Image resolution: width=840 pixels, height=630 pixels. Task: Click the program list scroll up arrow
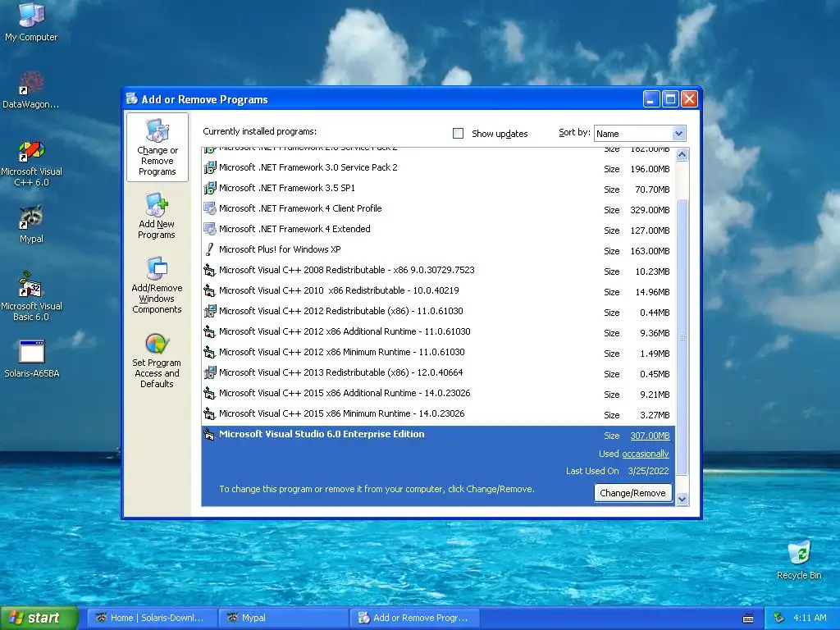(682, 155)
